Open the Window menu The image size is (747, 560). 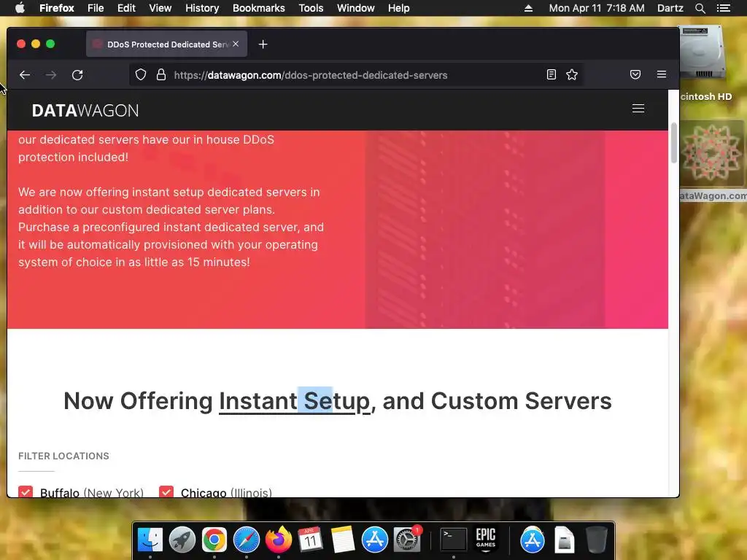tap(356, 8)
